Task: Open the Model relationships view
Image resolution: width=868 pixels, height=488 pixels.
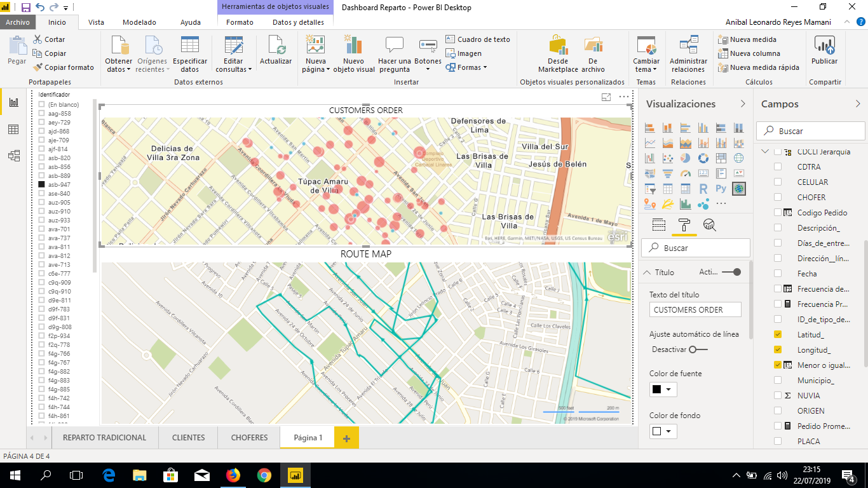Action: pos(13,156)
